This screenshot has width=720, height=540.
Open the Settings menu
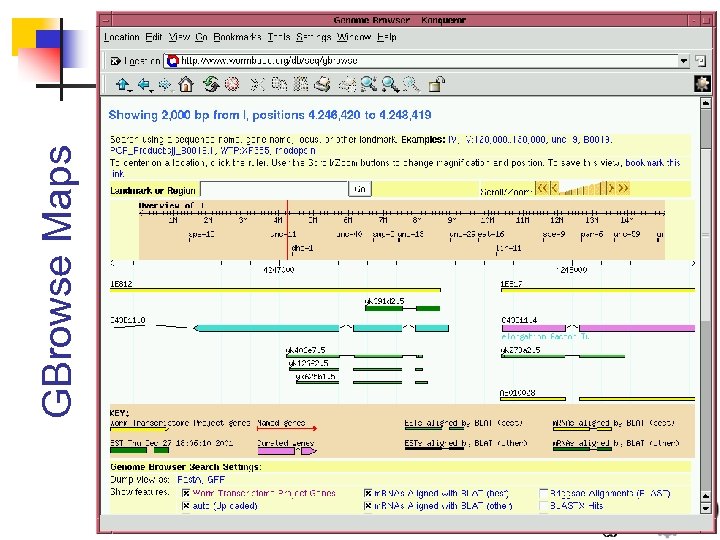[x=313, y=37]
